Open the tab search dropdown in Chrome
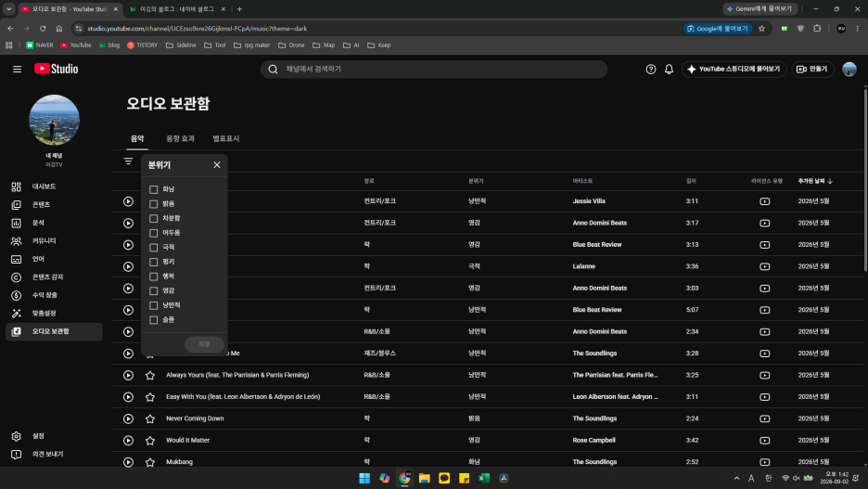The height and width of the screenshot is (489, 868). [9, 9]
